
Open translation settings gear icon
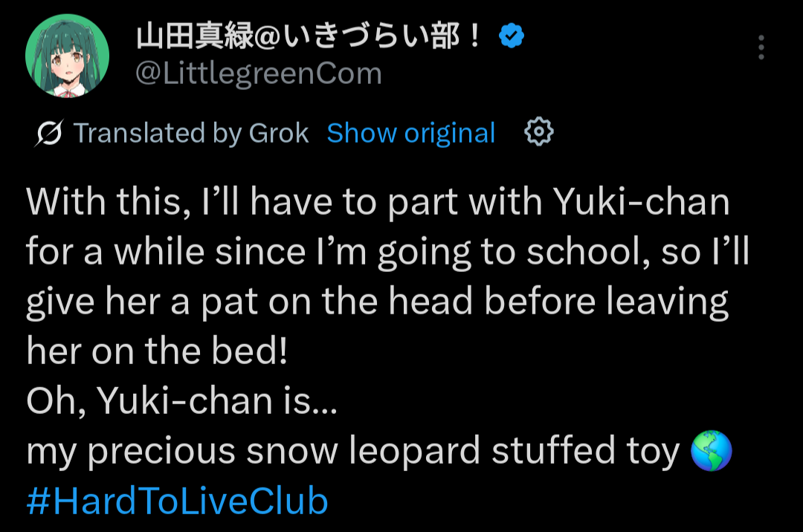tap(539, 132)
